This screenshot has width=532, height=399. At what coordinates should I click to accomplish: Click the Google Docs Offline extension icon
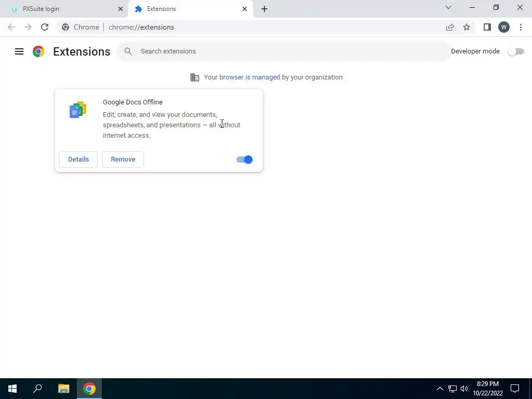(x=78, y=110)
